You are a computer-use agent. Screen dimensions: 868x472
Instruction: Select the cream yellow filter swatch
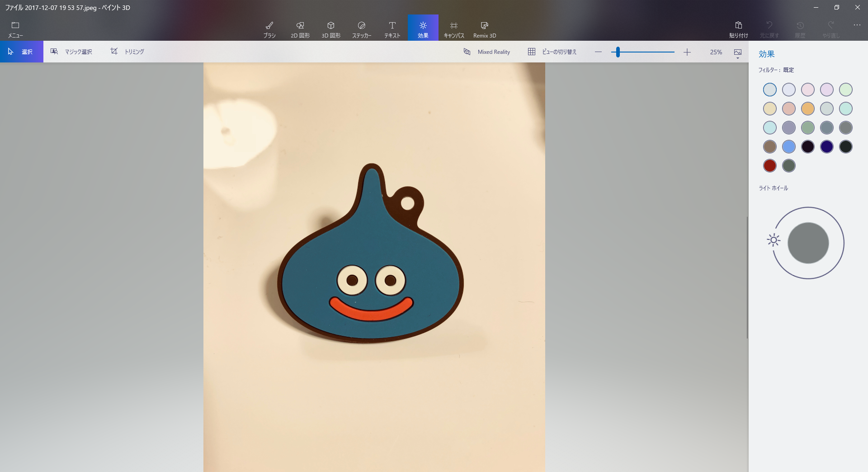770,109
